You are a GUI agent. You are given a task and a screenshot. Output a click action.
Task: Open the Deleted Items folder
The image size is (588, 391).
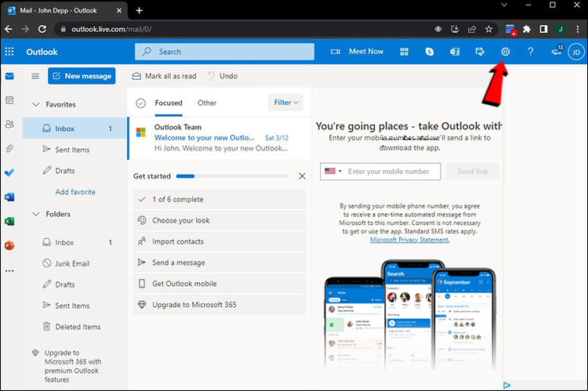tap(75, 327)
